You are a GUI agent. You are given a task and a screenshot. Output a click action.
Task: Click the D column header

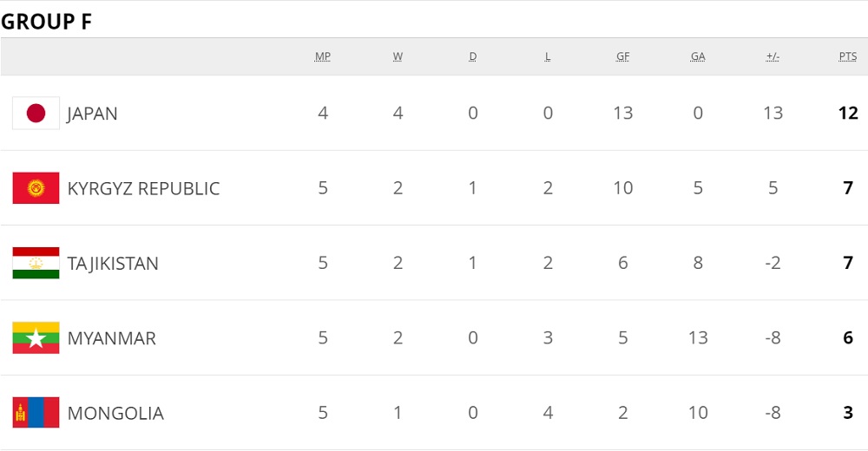click(x=473, y=56)
